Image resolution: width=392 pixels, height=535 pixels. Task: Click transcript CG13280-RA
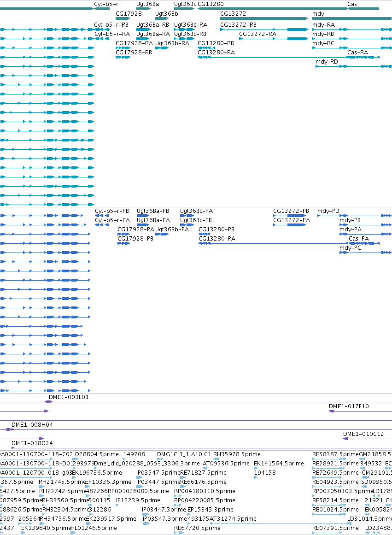click(x=216, y=53)
